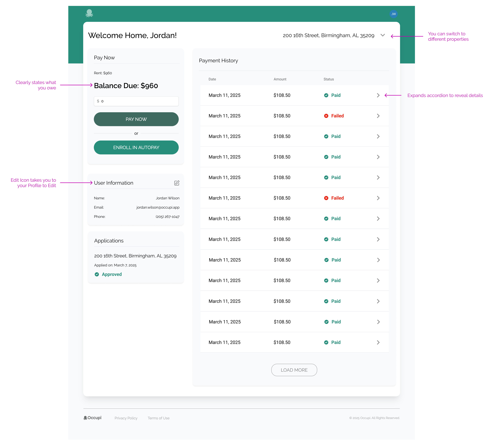Click the LOAD MORE button
Image resolution: width=493 pixels, height=448 pixels.
294,370
